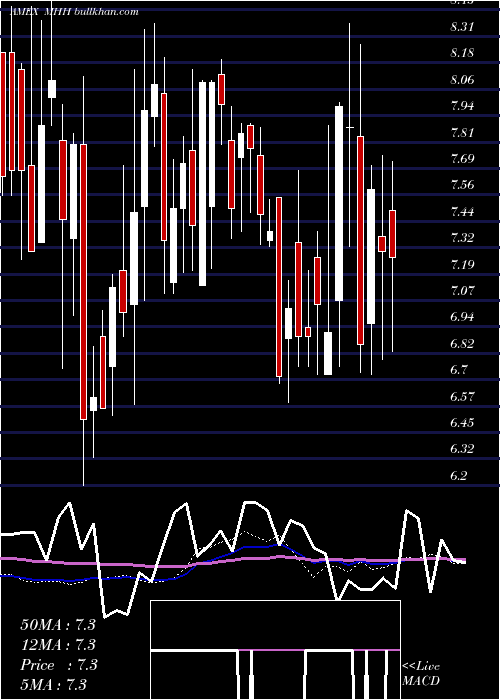
Task: Click the '5MA : 7.3' indicator text
Action: [53, 684]
